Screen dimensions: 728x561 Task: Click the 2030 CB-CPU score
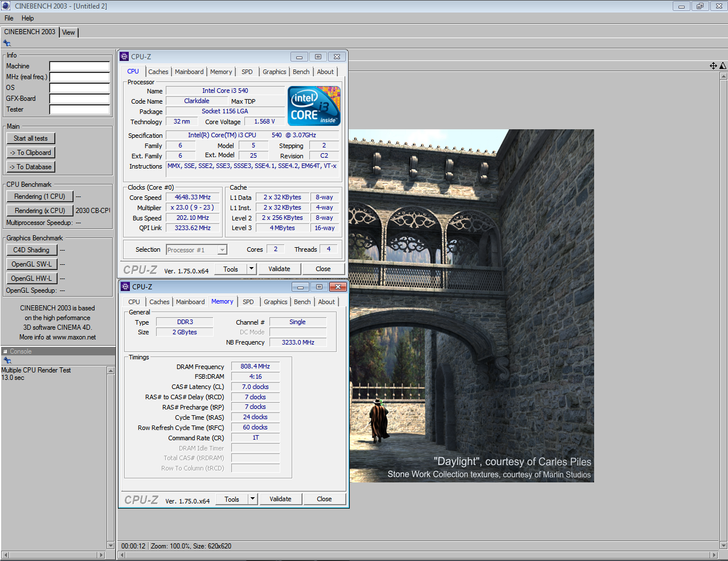(x=93, y=211)
